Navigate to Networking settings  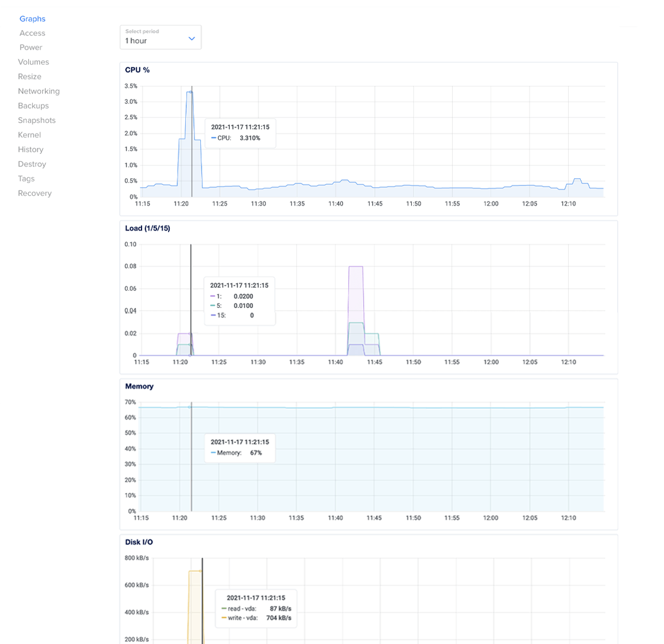click(39, 91)
